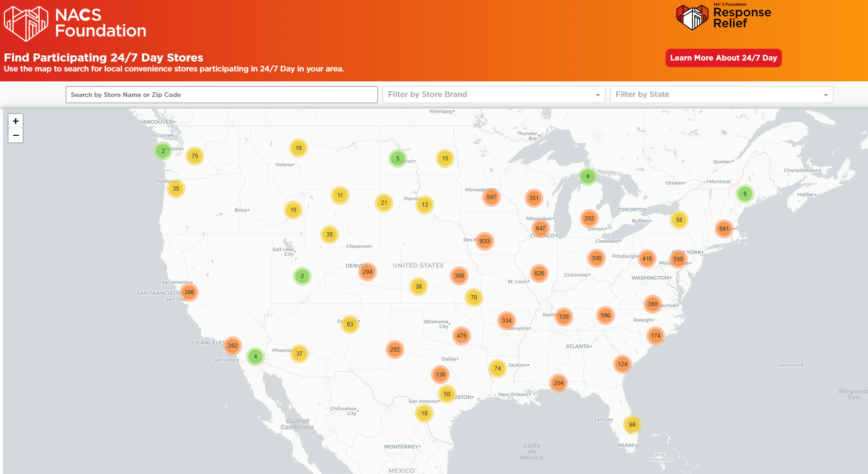Select the 174 cluster below Raleigh

(656, 336)
